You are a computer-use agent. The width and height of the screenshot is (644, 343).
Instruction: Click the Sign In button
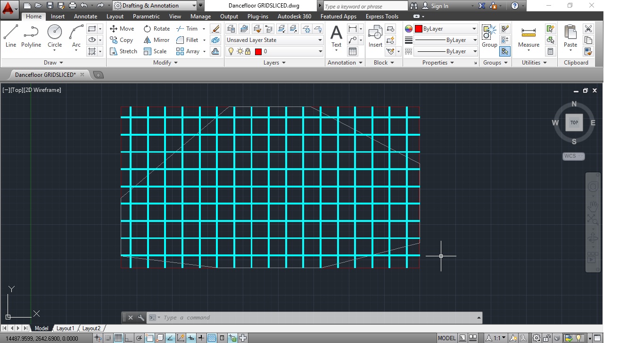click(439, 6)
